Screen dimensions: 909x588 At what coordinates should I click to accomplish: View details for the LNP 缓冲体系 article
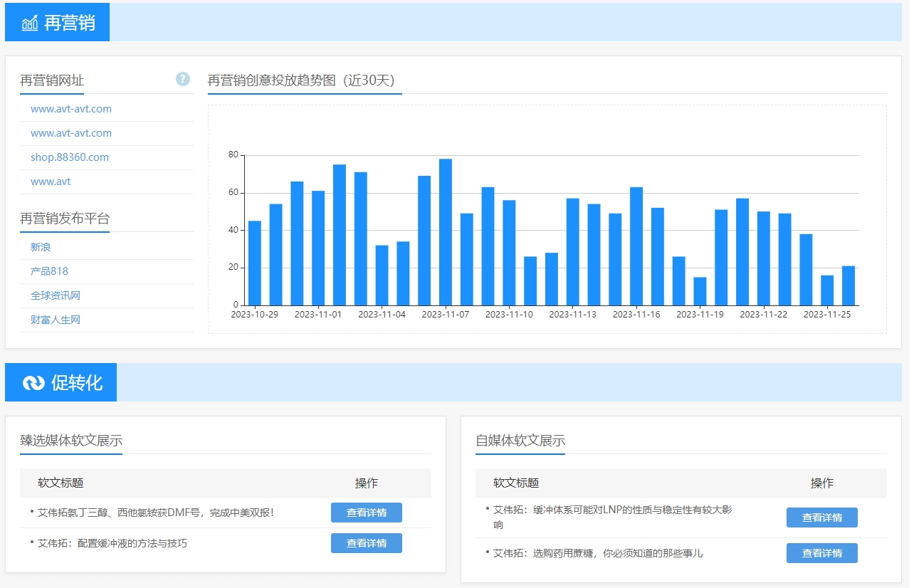coord(821,518)
